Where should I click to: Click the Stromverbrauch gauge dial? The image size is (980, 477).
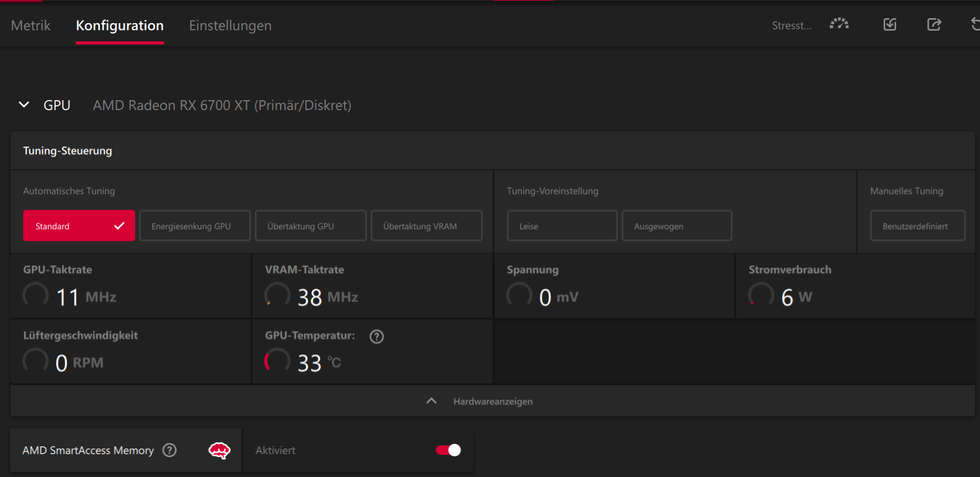point(761,295)
